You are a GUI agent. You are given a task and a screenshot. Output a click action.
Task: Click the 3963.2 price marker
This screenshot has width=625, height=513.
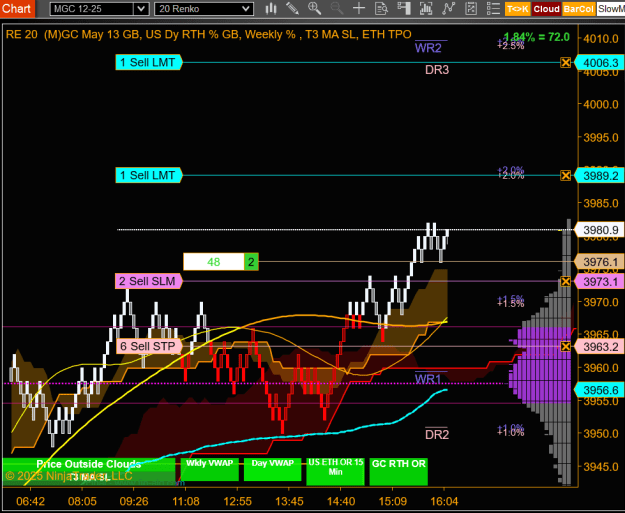599,346
